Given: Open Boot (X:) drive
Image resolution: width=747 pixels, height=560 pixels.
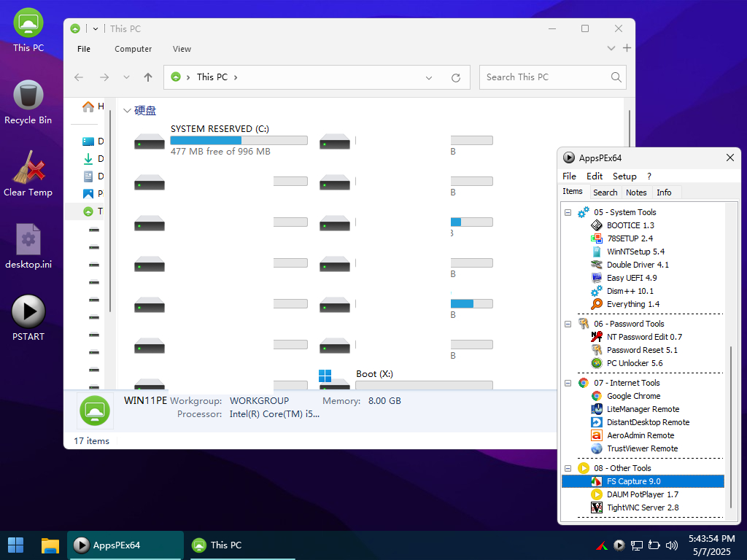Looking at the screenshot, I should coord(406,379).
